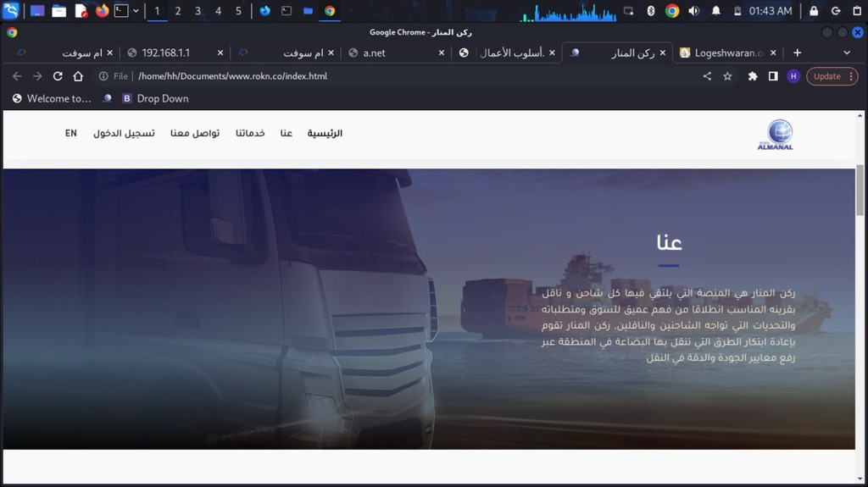The image size is (868, 487).
Task: Bookmark this page with the star
Action: click(727, 76)
